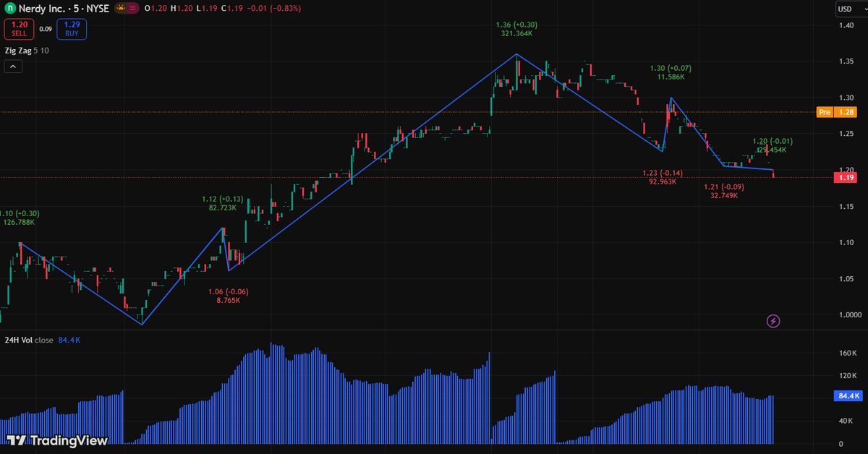Collapse the indicator legend with chevron button
Image resolution: width=868 pixels, height=454 pixels.
[x=13, y=67]
